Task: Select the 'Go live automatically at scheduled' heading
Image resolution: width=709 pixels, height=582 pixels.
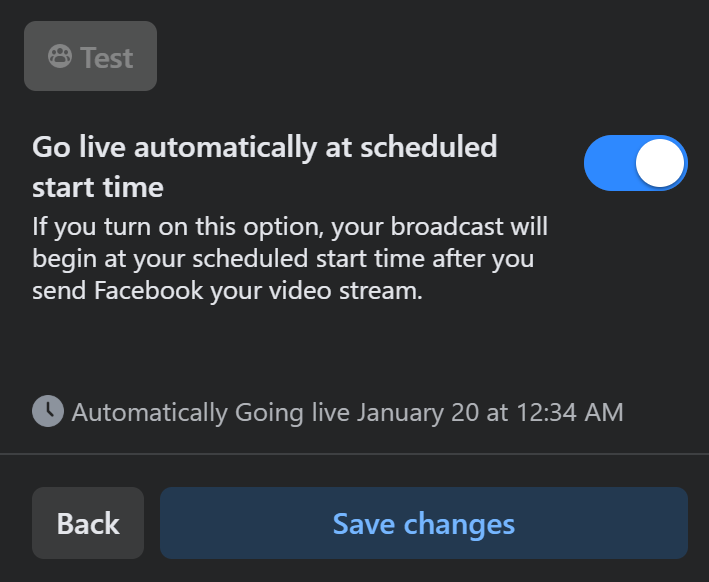Action: point(265,147)
